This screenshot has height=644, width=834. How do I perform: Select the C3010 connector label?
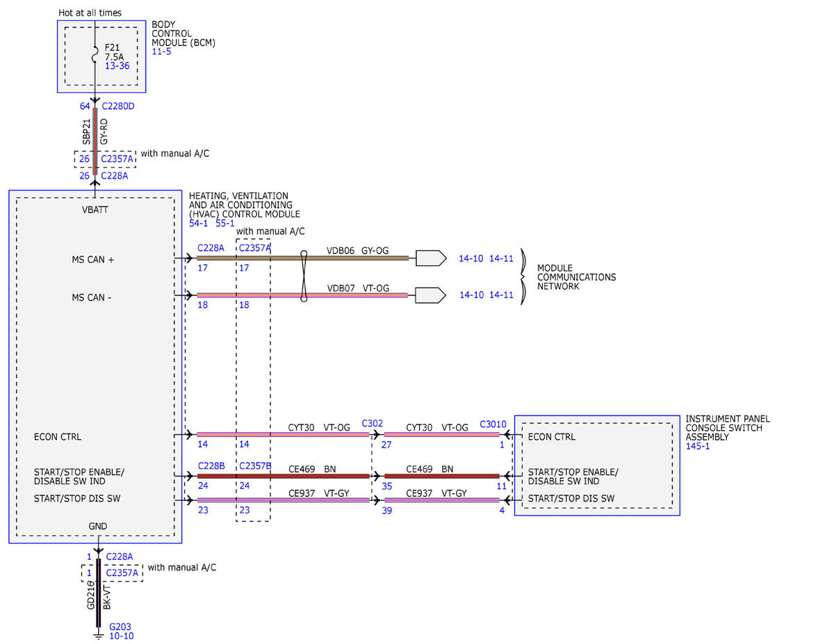click(493, 424)
